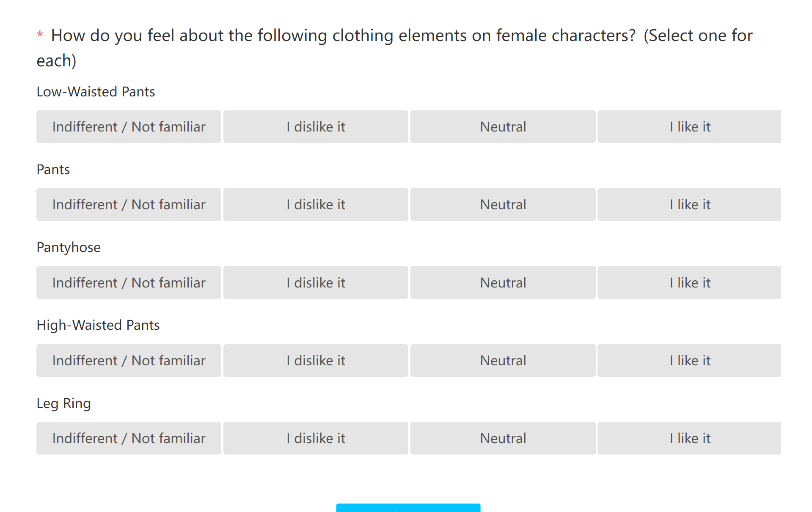Pick 'I dislike it' for High-Waisted Pants
Screen dimensions: 812x512
(x=316, y=361)
